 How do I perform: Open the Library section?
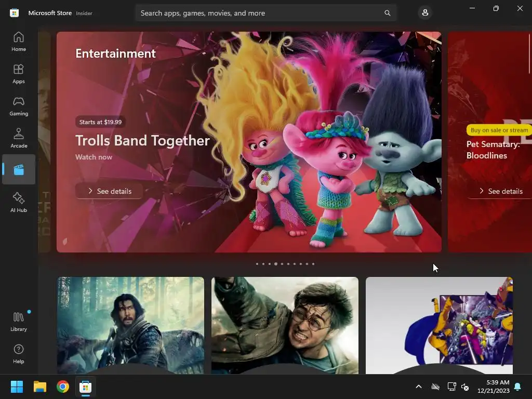click(x=19, y=322)
